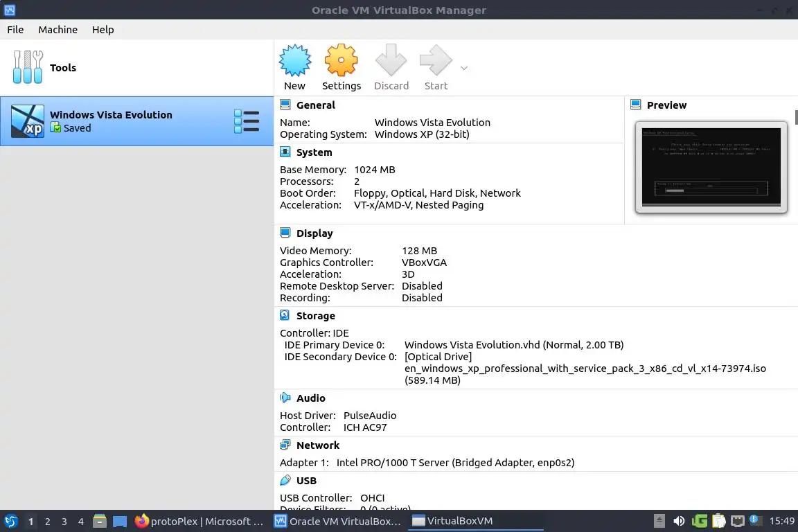The height and width of the screenshot is (532, 798).
Task: Open General settings via its heading
Action: (x=316, y=105)
